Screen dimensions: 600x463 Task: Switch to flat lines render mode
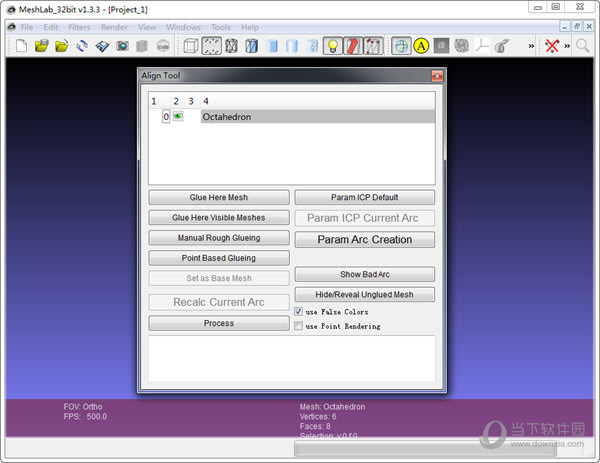click(x=272, y=46)
